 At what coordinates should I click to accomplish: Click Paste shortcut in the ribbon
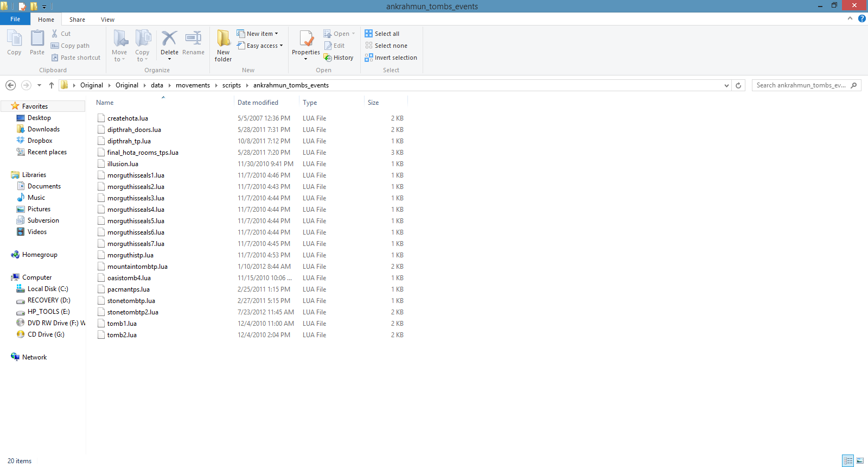(76, 58)
